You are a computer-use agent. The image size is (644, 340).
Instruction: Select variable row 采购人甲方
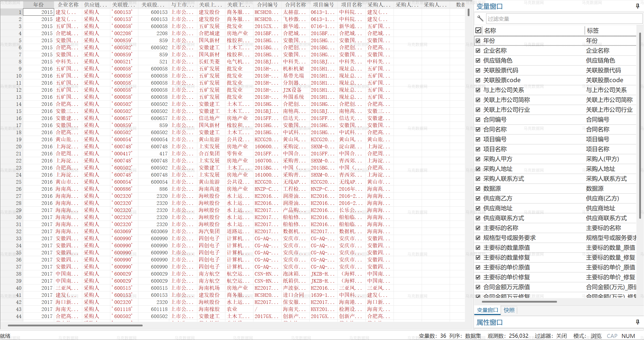pos(555,159)
